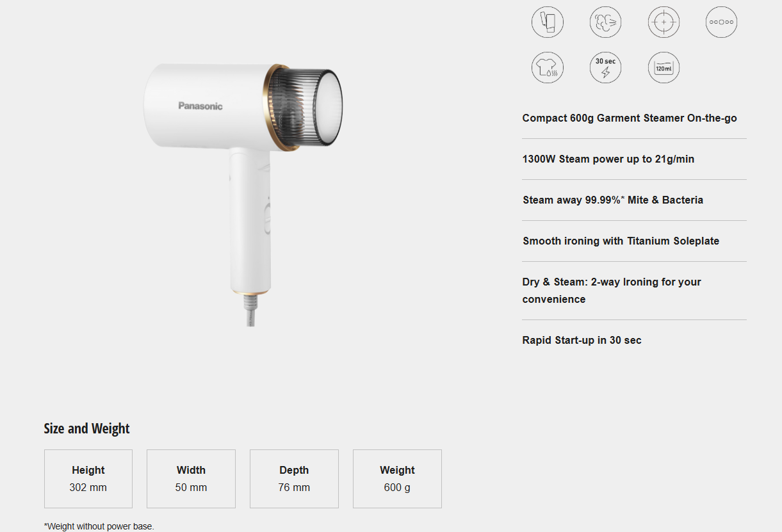Click the 30 sec rapid start-up icon
The image size is (782, 532).
pyautogui.click(x=605, y=67)
